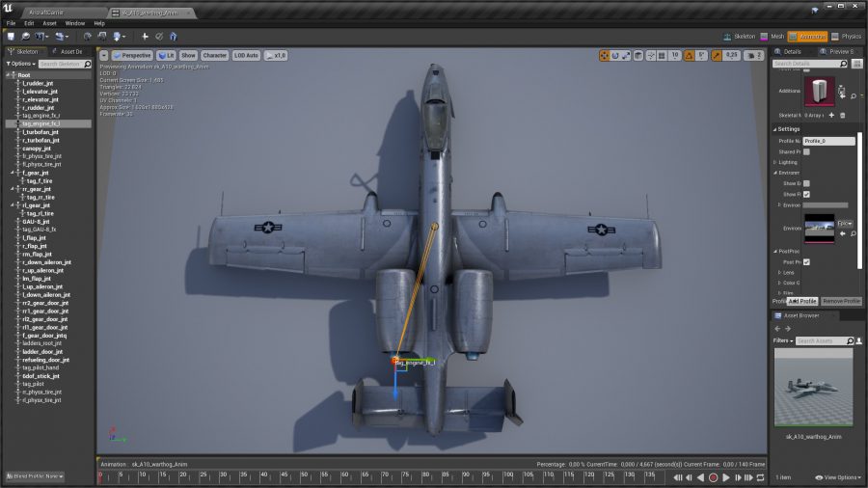Select canopy_jnt in skeleton tree

point(37,149)
